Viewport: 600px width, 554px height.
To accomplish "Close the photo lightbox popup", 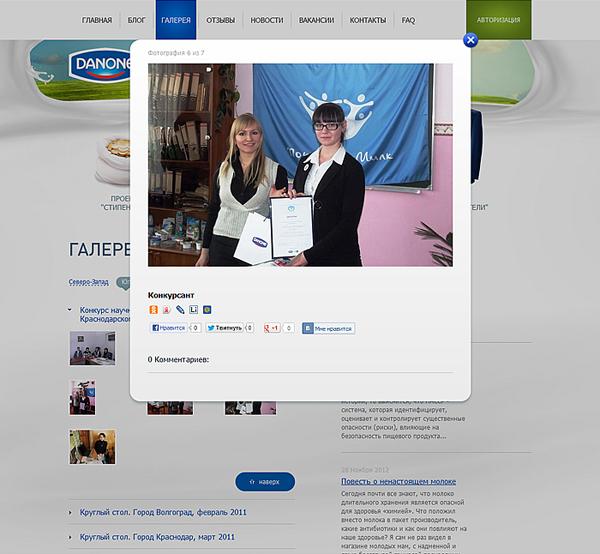I will click(x=471, y=40).
